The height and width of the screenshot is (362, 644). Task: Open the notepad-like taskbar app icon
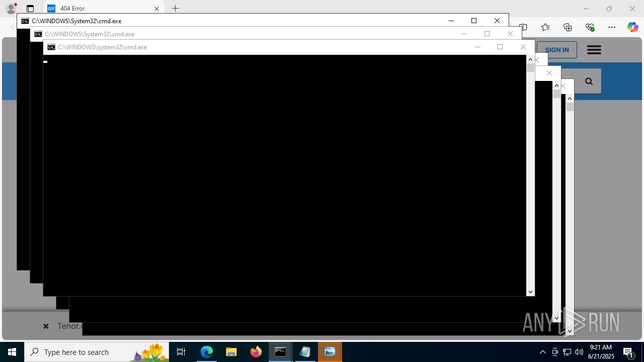(x=305, y=352)
